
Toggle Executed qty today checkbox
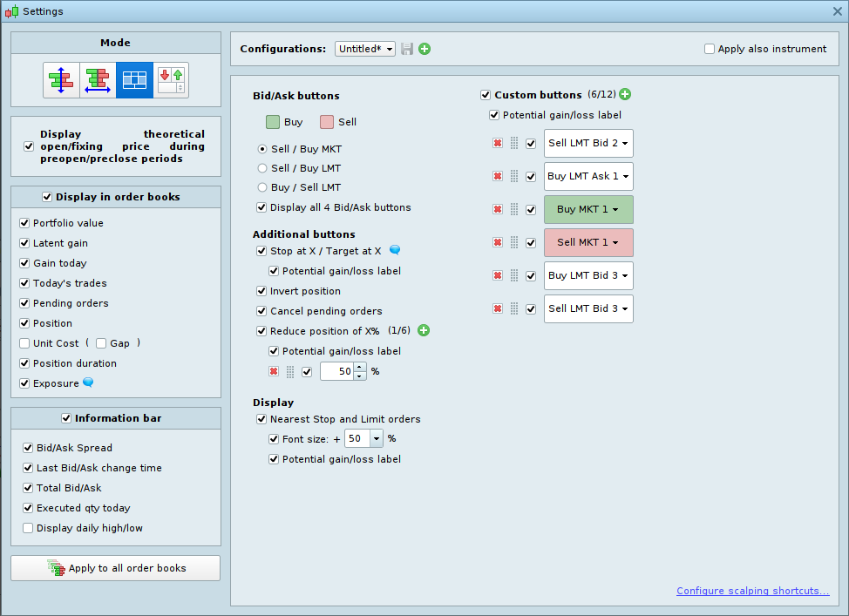click(x=28, y=508)
